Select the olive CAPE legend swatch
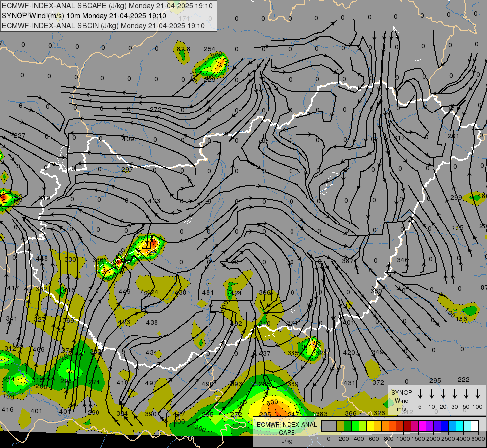487x448 pixels. tap(340, 426)
